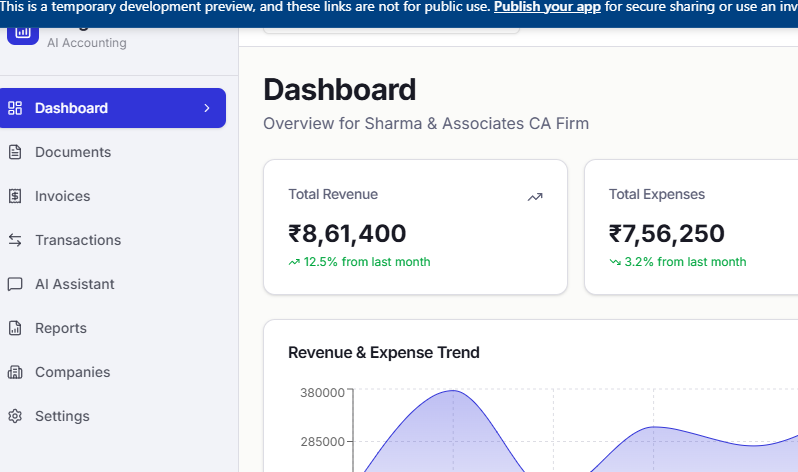The height and width of the screenshot is (472, 798).
Task: Click the Reports chart file icon
Action: pyautogui.click(x=15, y=328)
